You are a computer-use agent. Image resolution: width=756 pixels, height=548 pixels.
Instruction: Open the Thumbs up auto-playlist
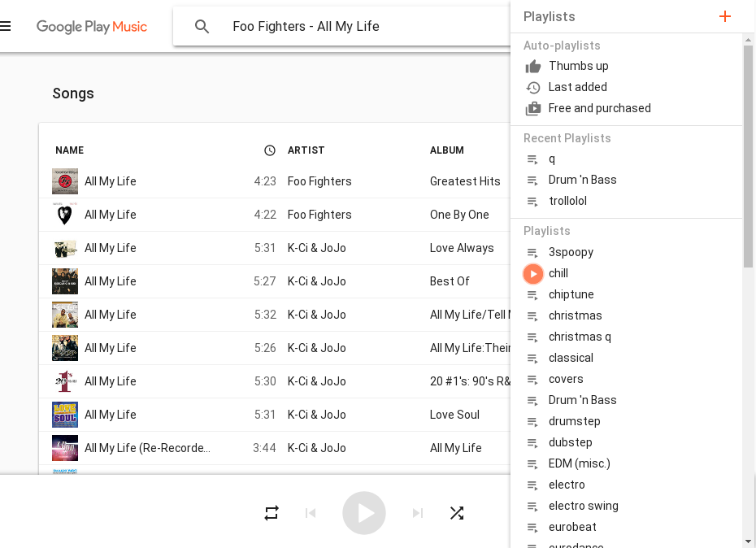click(578, 66)
